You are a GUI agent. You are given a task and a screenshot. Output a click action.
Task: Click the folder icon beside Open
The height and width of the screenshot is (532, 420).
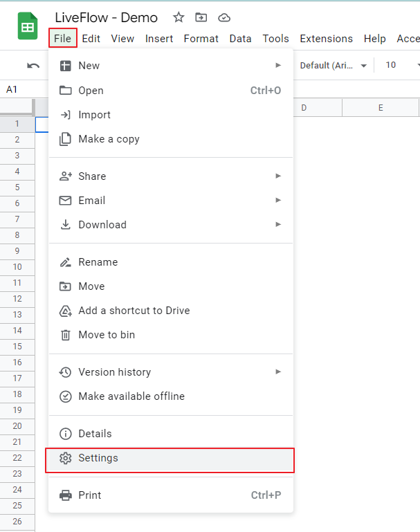point(66,90)
